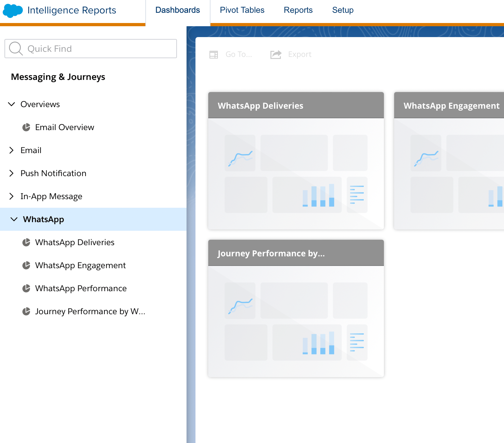
Task: Open Email Overview dashboard from sidebar
Action: pyautogui.click(x=65, y=127)
